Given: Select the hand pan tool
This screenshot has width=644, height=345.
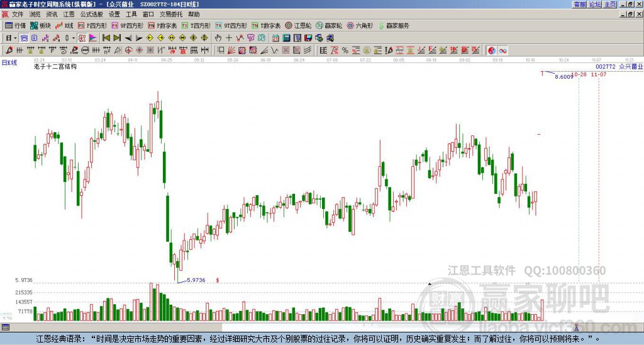Looking at the screenshot, I should [x=218, y=38].
